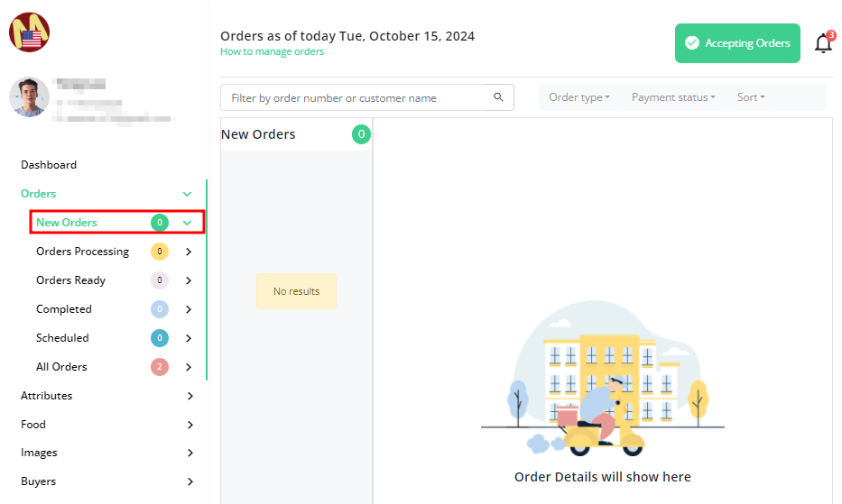The height and width of the screenshot is (504, 842).
Task: Expand the Attributes menu chevron
Action: tap(190, 396)
